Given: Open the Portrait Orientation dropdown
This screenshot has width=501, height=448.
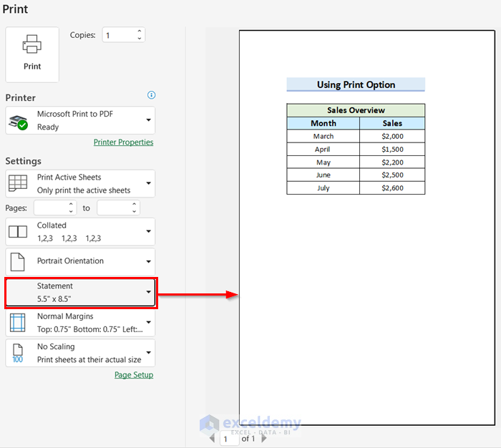Looking at the screenshot, I should [x=80, y=262].
